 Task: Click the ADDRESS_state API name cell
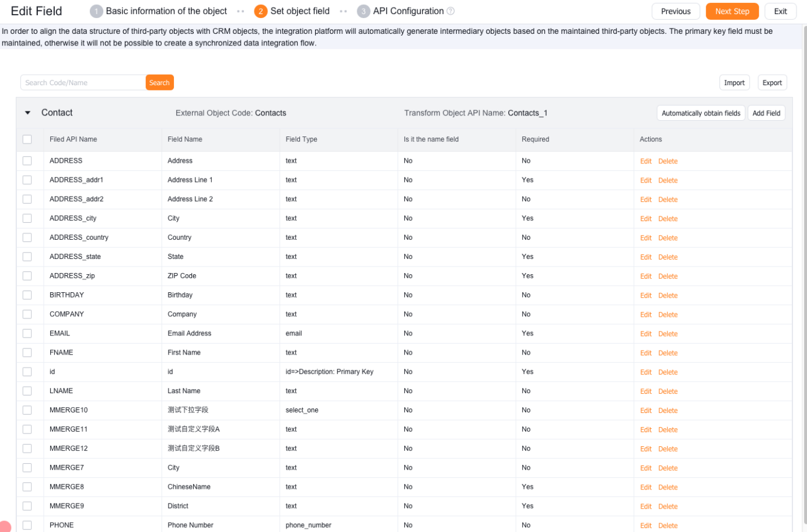(x=75, y=257)
